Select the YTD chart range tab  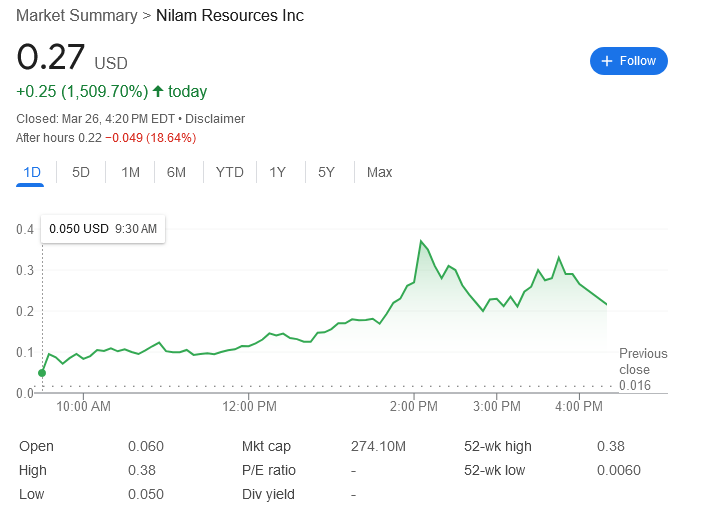click(230, 172)
